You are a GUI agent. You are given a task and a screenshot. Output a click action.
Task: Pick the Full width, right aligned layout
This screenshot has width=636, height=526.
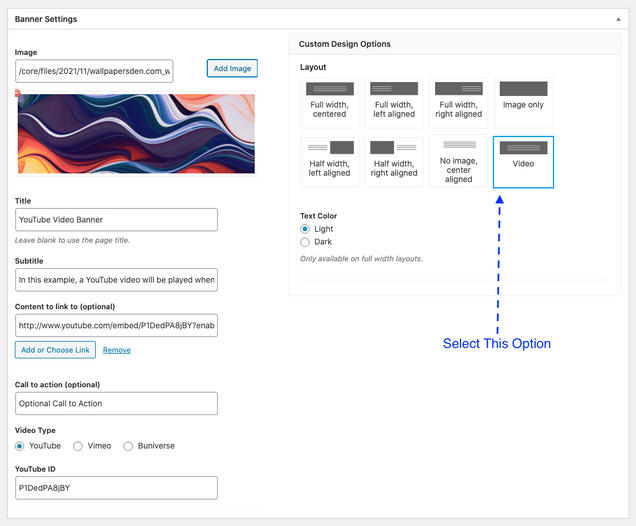point(458,103)
